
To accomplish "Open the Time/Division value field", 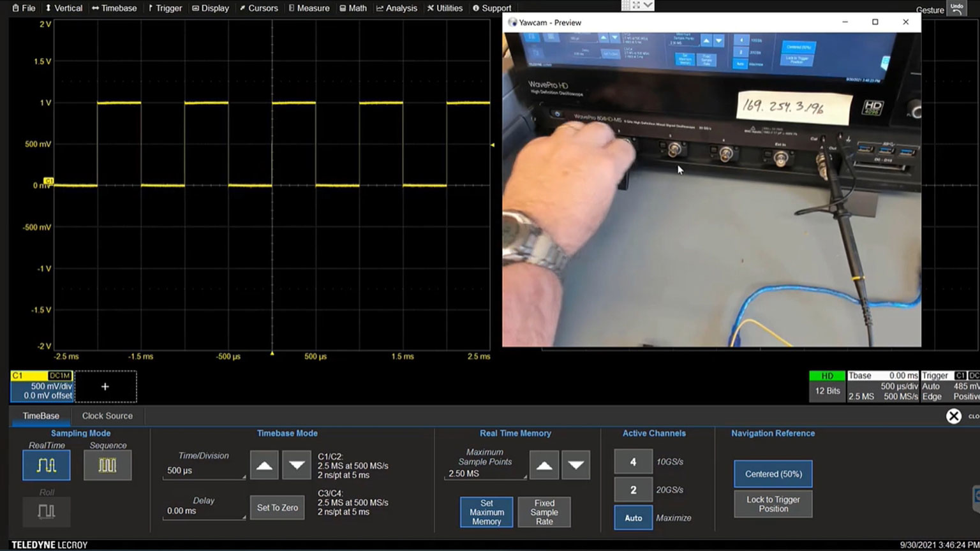I will click(204, 471).
